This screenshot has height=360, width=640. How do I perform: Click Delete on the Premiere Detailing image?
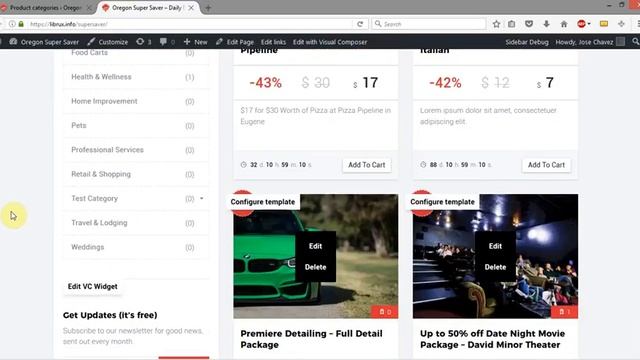click(x=316, y=267)
